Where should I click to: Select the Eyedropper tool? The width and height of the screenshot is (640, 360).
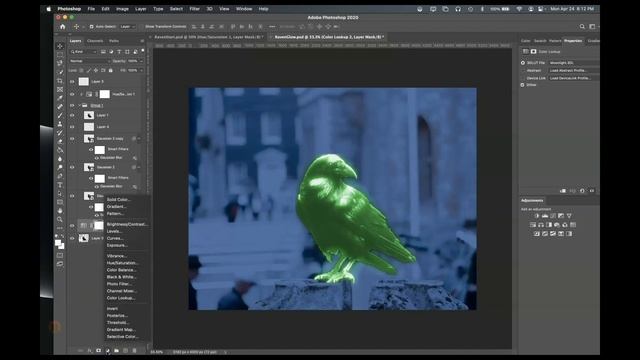(60, 98)
